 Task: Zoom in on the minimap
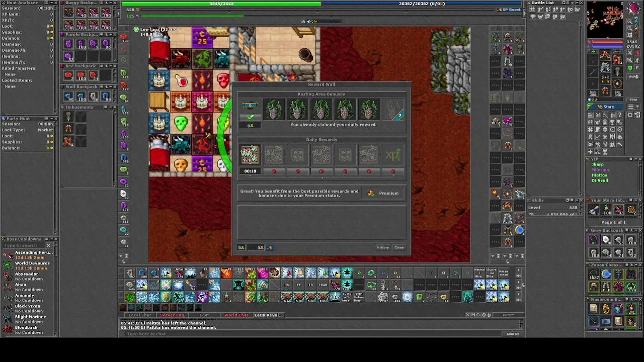(x=629, y=28)
